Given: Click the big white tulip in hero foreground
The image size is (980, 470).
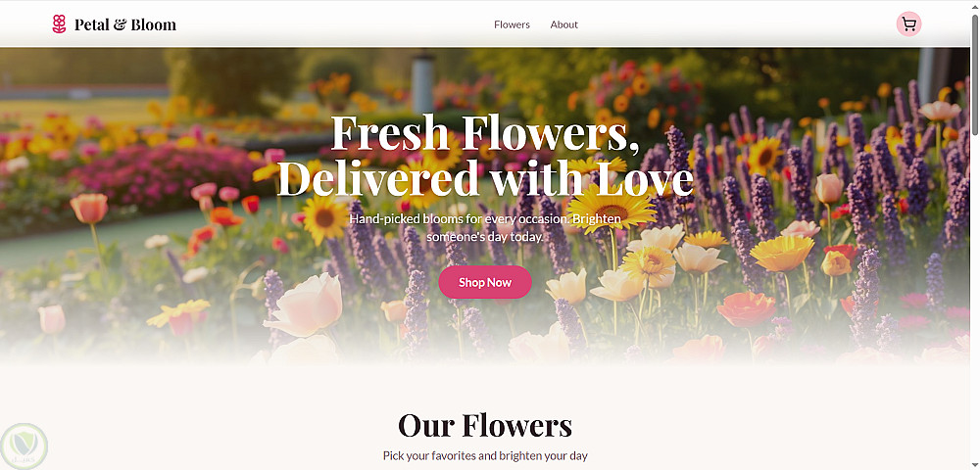Looking at the screenshot, I should [x=304, y=305].
